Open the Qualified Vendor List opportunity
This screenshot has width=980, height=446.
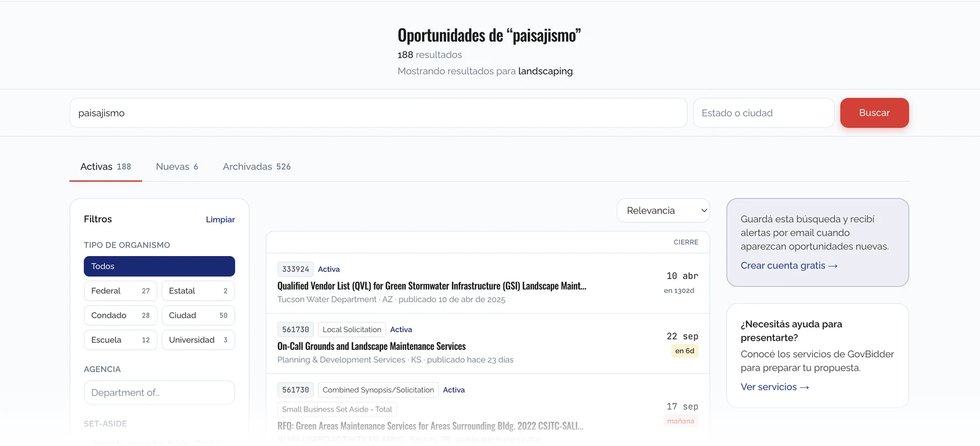click(432, 286)
